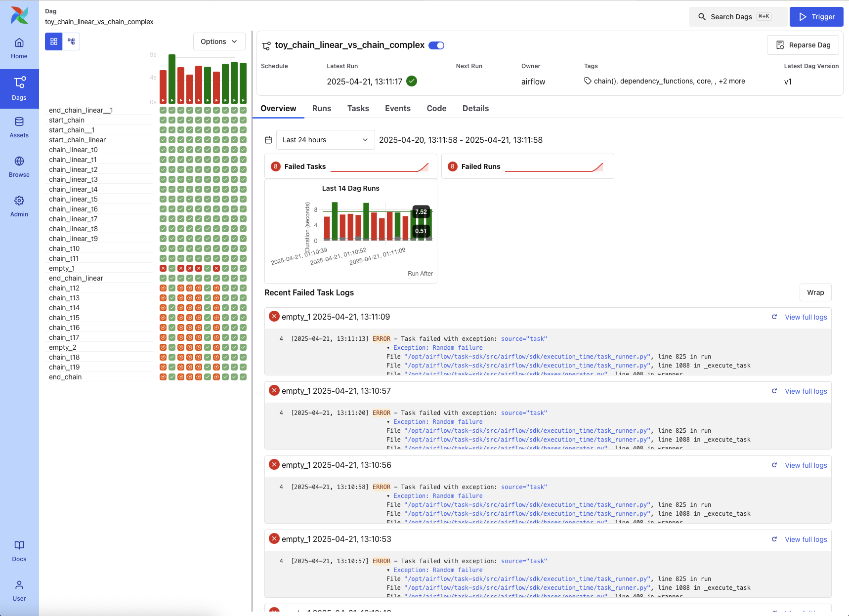This screenshot has width=849, height=616.
Task: Open the Browse section
Action: point(19,166)
